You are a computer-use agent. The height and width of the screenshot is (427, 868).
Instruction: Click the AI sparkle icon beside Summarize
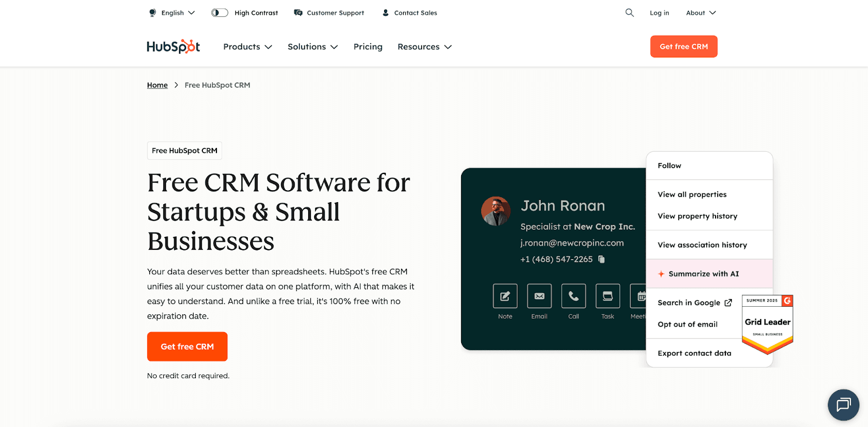click(x=661, y=274)
